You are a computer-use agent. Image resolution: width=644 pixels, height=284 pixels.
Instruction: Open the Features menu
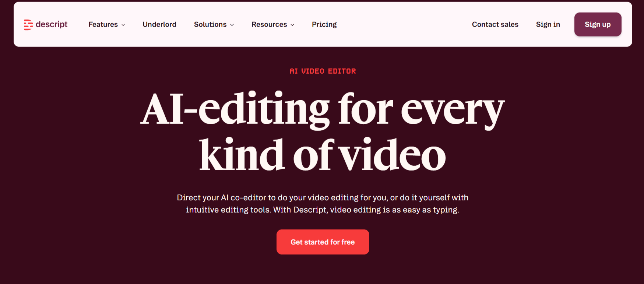tap(103, 24)
